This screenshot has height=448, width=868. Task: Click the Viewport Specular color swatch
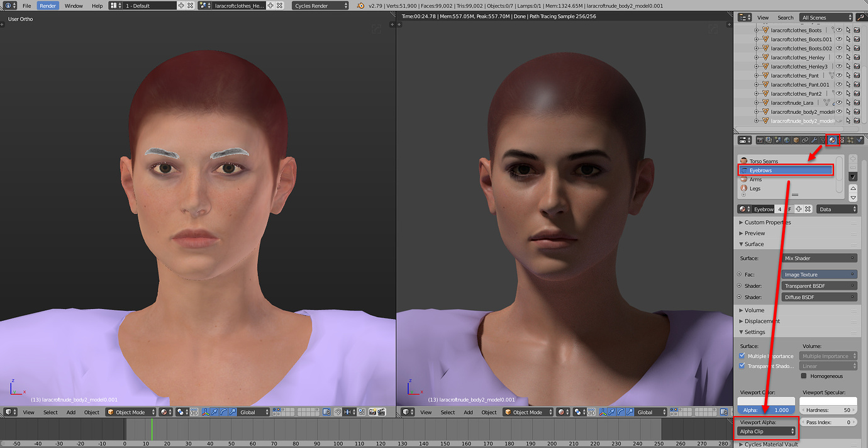(830, 401)
